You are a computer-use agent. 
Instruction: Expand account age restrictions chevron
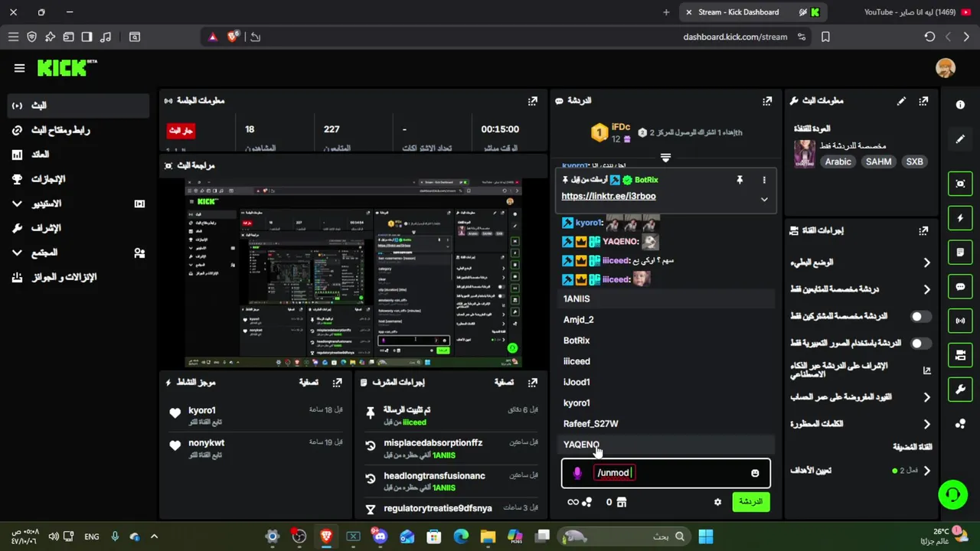click(x=926, y=397)
